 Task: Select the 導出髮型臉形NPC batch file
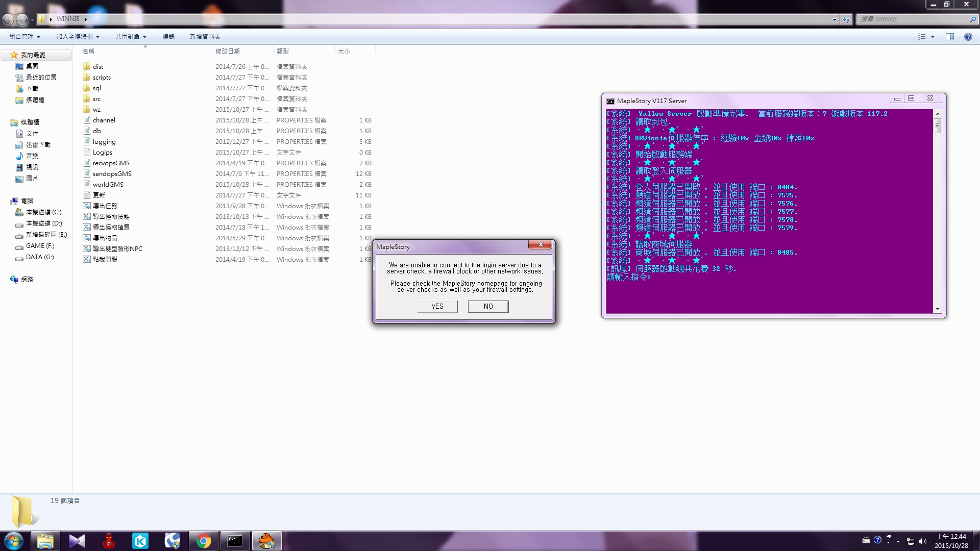coord(117,249)
